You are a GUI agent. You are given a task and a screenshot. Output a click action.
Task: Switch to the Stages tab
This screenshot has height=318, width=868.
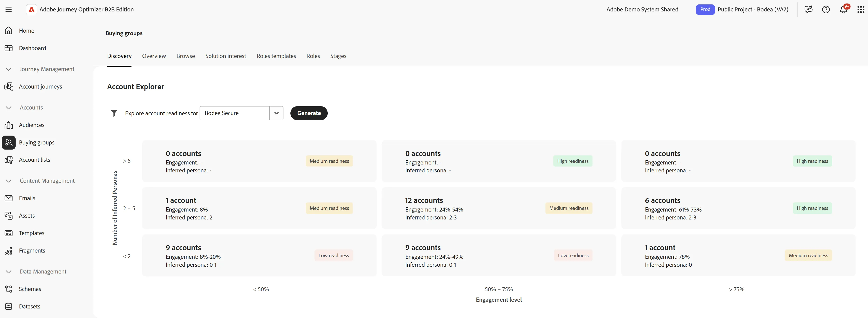pos(338,56)
